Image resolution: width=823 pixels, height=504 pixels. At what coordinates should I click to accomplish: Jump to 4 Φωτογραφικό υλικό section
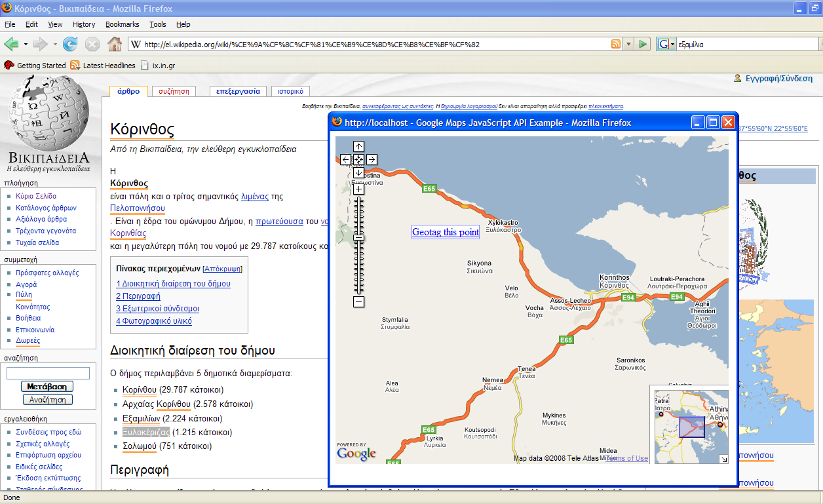click(154, 321)
